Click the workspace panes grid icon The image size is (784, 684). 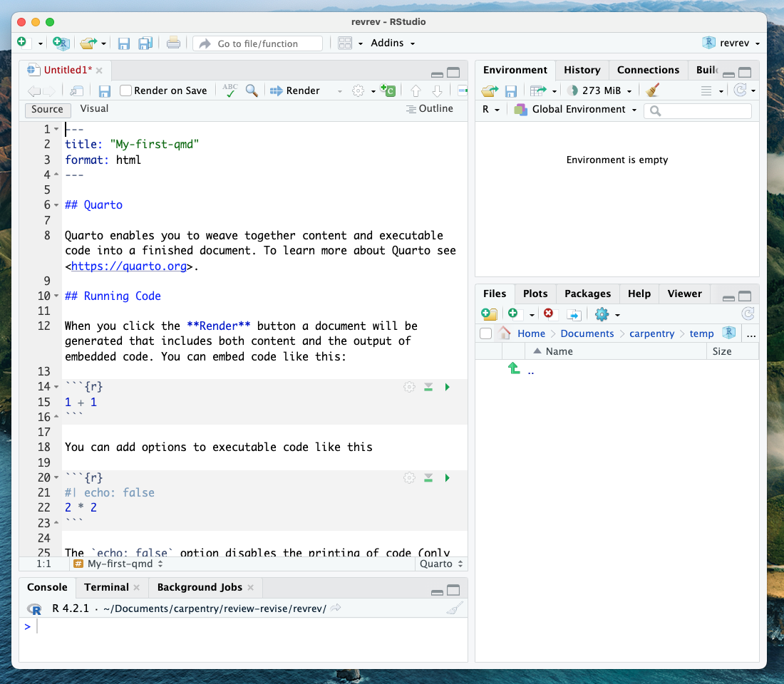tap(345, 43)
